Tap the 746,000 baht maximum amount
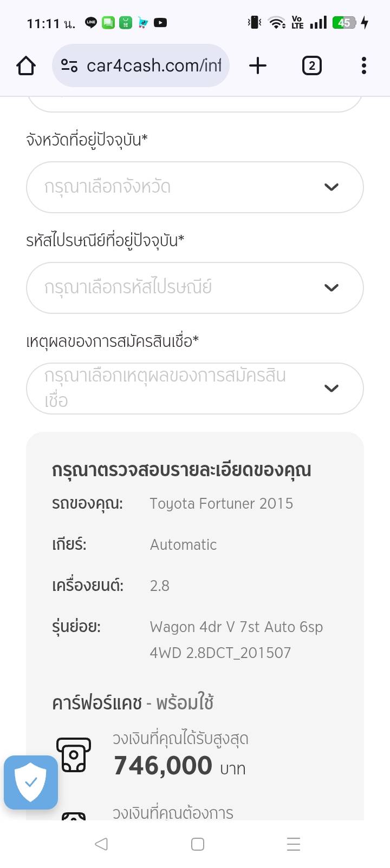390x868 pixels. [163, 765]
